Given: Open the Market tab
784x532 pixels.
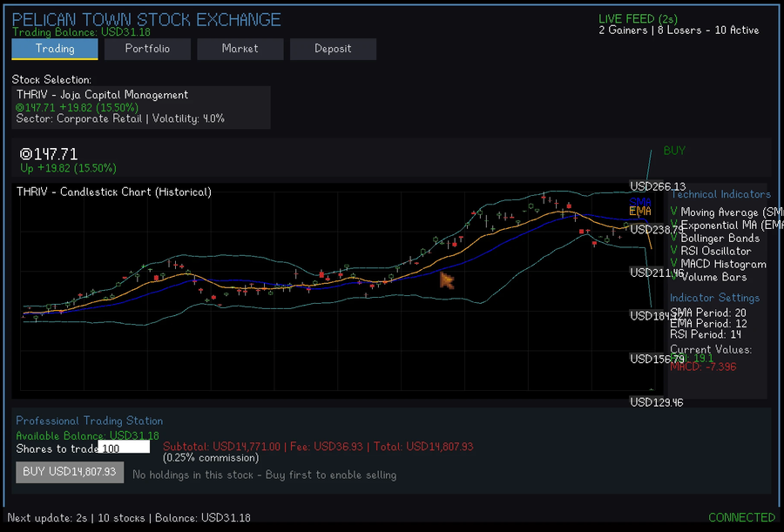Looking at the screenshot, I should 240,49.
